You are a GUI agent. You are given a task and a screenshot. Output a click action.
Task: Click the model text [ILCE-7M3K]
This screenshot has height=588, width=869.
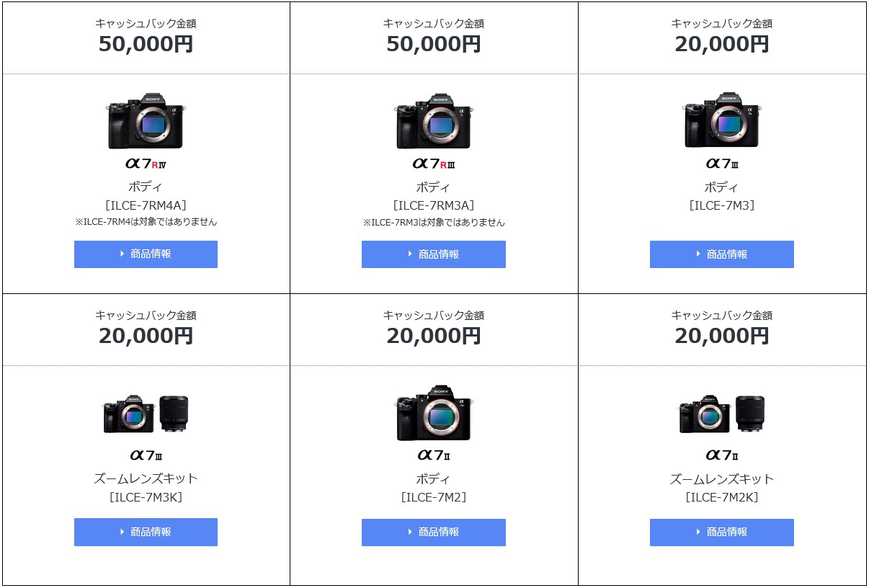[146, 497]
